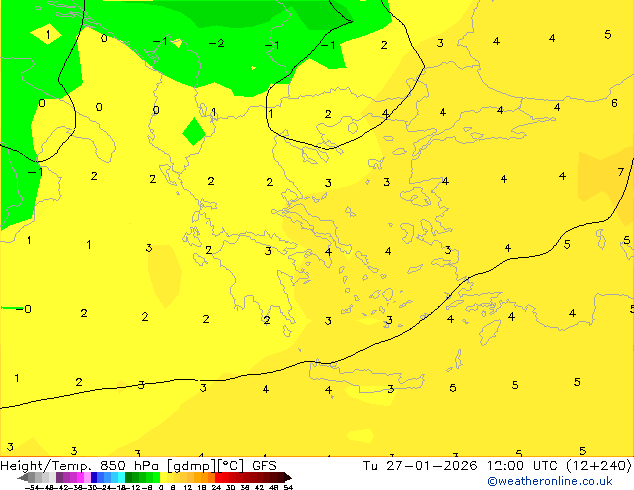Screen dimensions: 634x490
Task: Open the weatheronline.co.uk link
Action: click(x=550, y=481)
